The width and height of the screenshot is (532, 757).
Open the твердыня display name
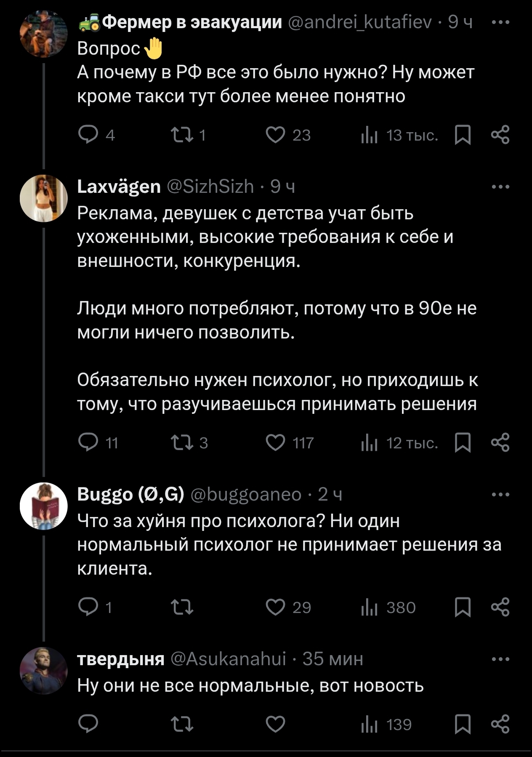coord(121,659)
